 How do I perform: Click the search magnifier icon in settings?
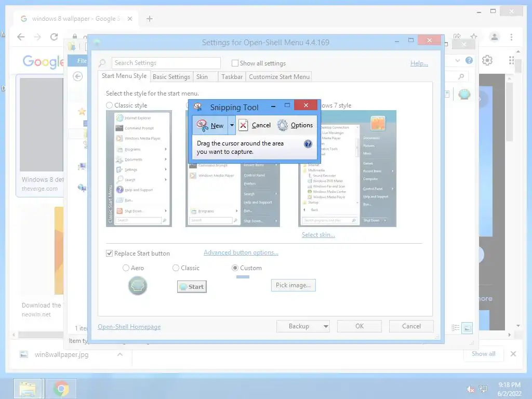coord(102,63)
